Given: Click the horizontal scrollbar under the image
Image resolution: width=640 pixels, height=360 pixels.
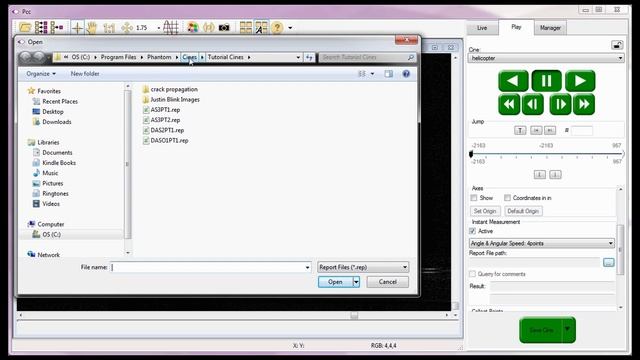Looking at the screenshot, I should click(x=233, y=315).
